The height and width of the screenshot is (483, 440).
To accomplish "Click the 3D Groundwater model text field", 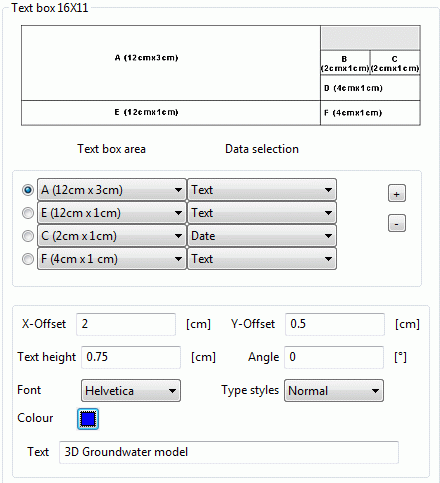I will pos(229,452).
